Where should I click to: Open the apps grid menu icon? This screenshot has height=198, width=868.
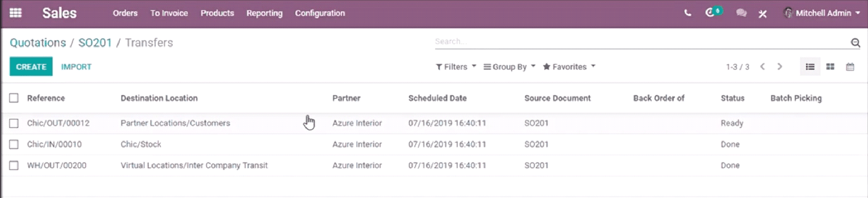coord(15,13)
